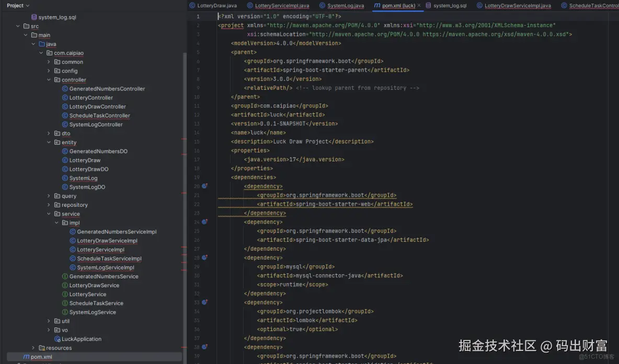The width and height of the screenshot is (619, 364).
Task: Collapse the entity package
Action: point(49,143)
